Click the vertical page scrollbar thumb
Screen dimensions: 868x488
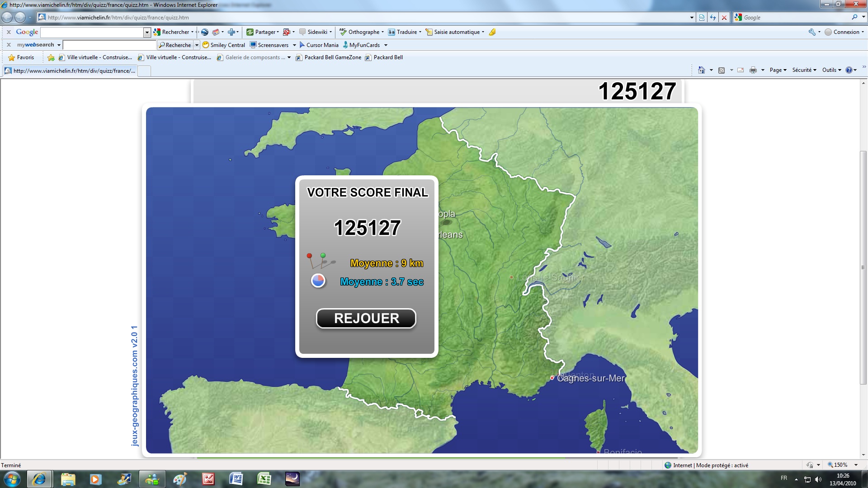coord(863,267)
